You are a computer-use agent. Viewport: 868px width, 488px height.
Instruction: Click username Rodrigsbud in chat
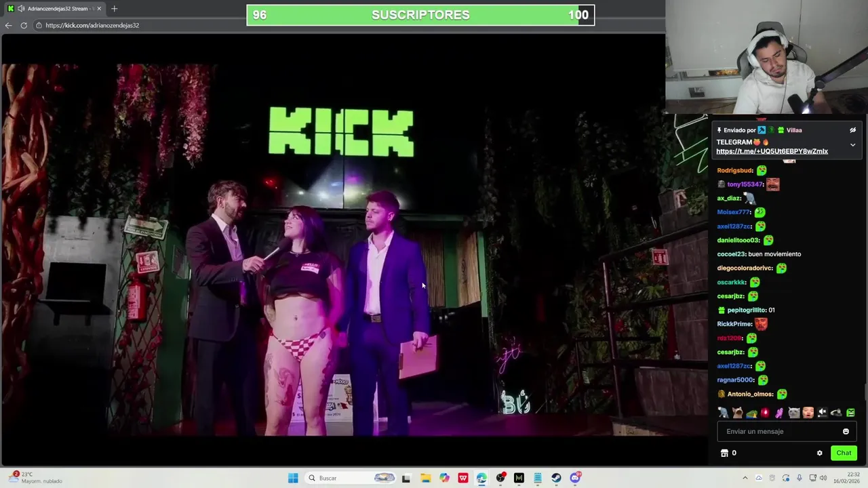(735, 170)
